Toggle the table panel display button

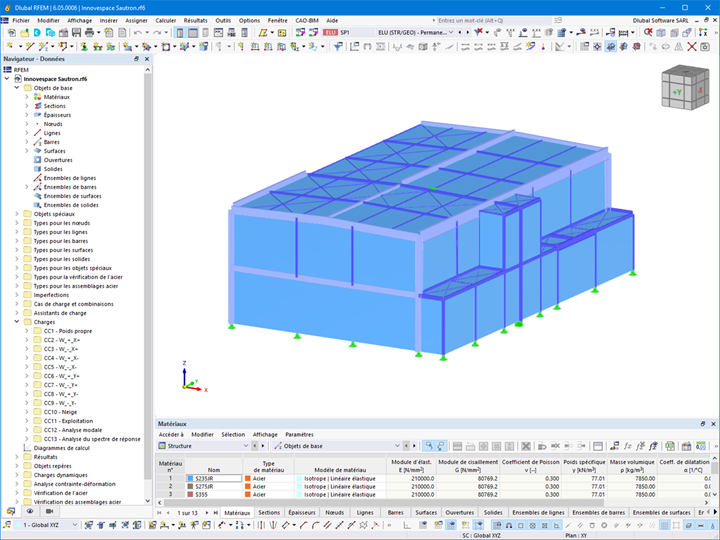(x=193, y=33)
